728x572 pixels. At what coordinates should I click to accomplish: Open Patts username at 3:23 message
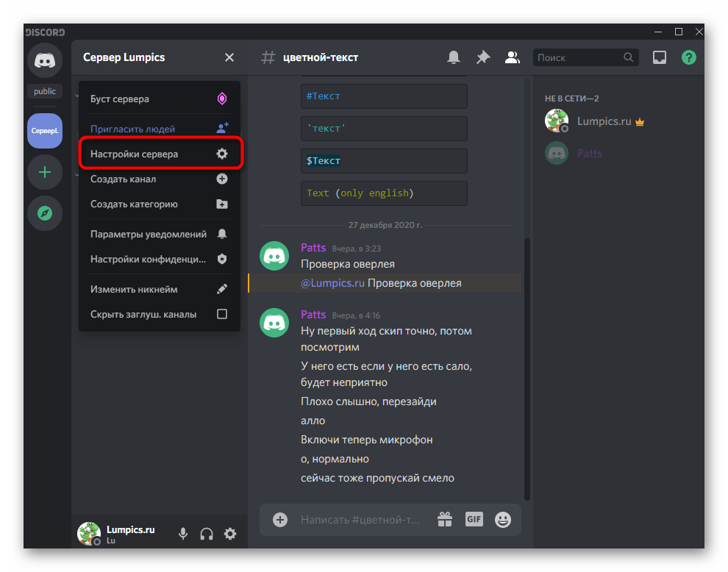point(313,248)
